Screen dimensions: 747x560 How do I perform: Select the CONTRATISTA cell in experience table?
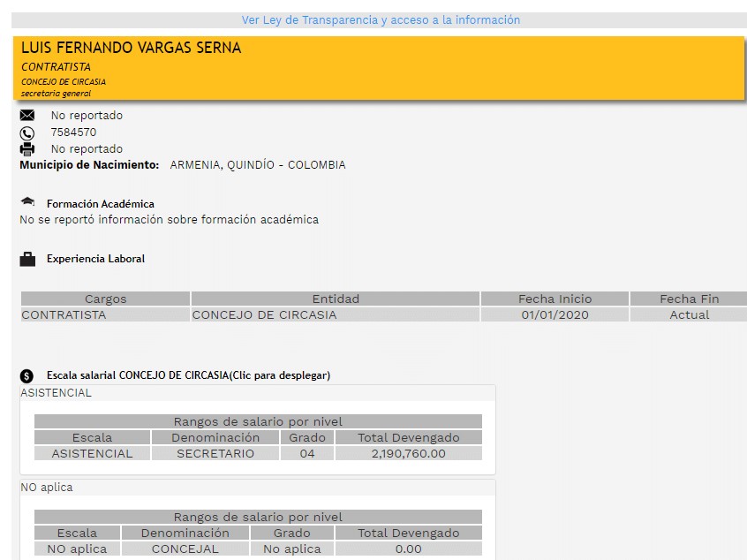click(x=105, y=314)
